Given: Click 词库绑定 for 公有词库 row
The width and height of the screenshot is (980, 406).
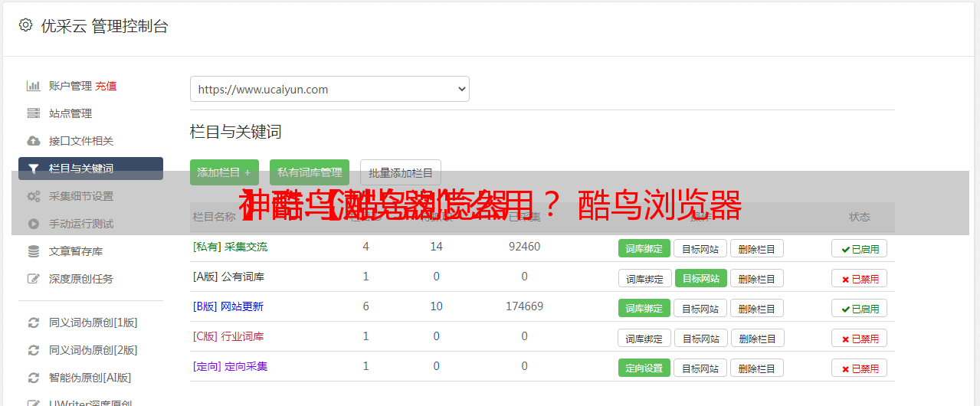Looking at the screenshot, I should click(645, 278).
